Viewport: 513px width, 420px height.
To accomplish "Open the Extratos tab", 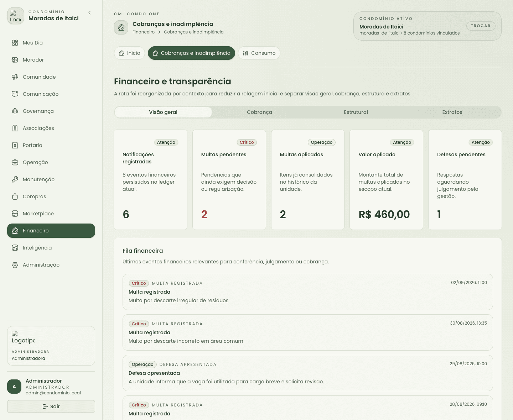I will [x=452, y=112].
